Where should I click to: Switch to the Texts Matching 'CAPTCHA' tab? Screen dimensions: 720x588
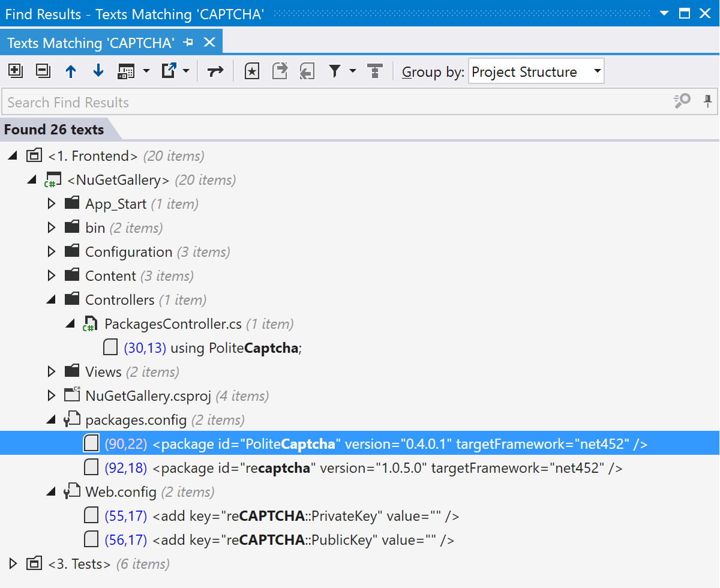(91, 43)
